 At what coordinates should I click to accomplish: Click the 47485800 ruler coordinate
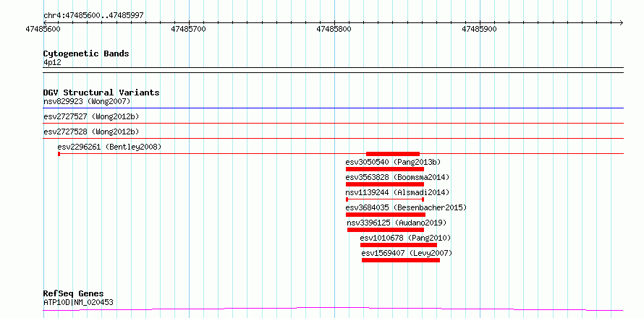pos(334,29)
